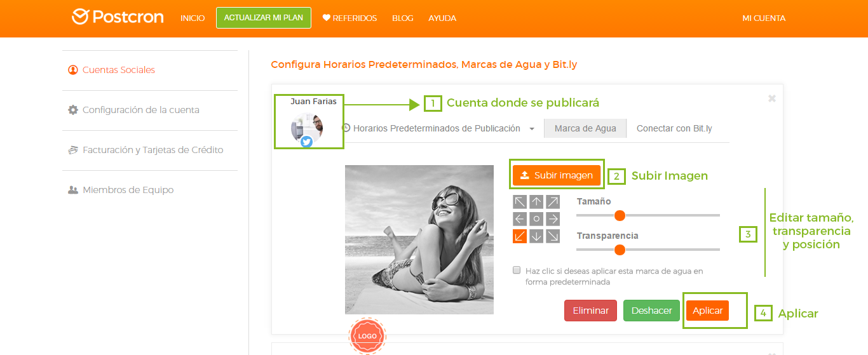Select top-center watermark position arrow
Image resolution: width=868 pixels, height=355 pixels.
[x=536, y=202]
